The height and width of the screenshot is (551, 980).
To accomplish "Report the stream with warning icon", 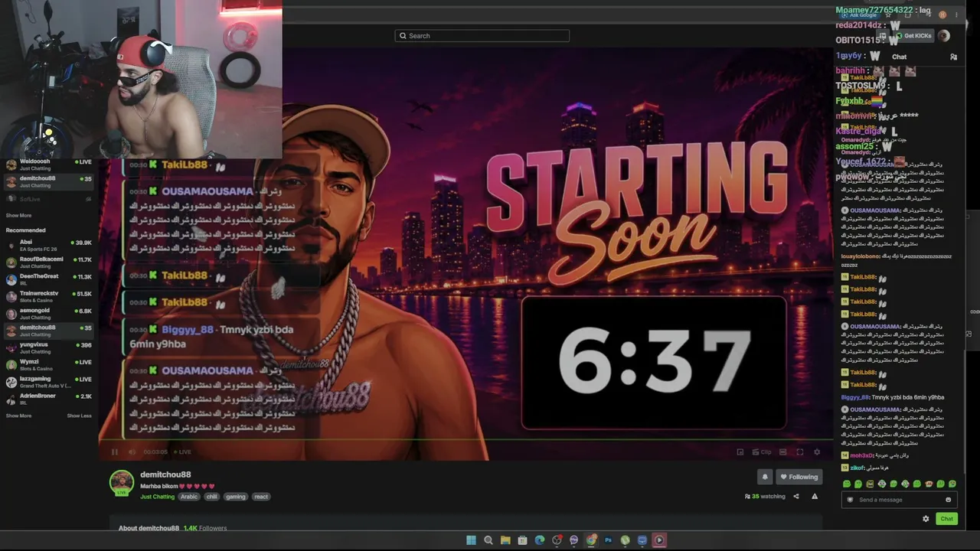I will pyautogui.click(x=815, y=496).
